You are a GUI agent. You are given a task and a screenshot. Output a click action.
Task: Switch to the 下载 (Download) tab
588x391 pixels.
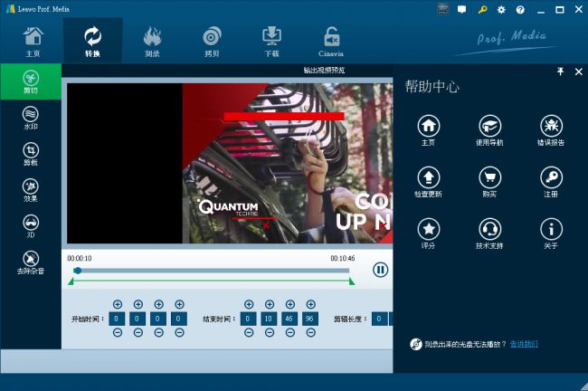tap(271, 40)
